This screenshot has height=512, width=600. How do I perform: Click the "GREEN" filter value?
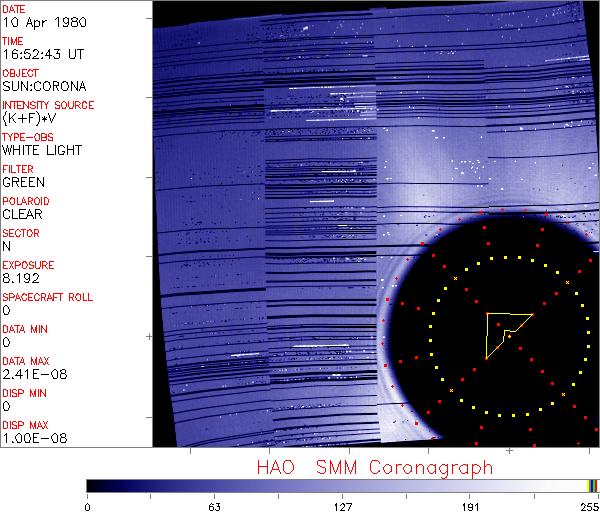[23, 182]
